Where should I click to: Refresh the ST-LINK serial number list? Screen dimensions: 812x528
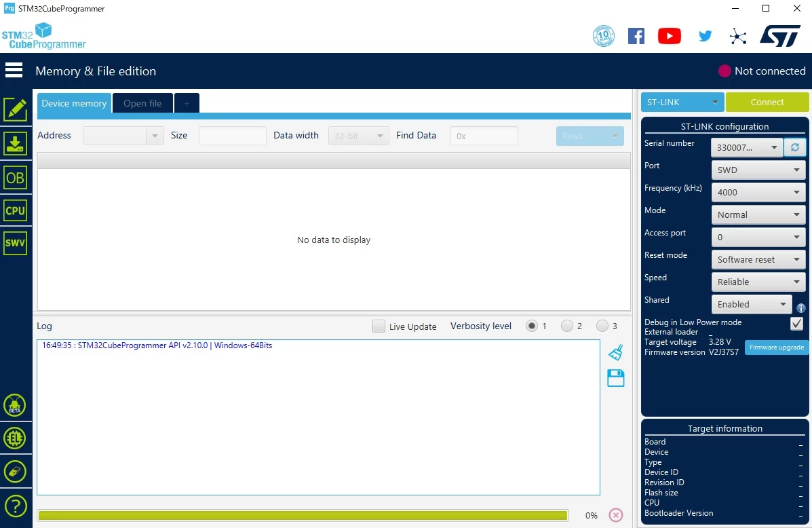point(795,148)
